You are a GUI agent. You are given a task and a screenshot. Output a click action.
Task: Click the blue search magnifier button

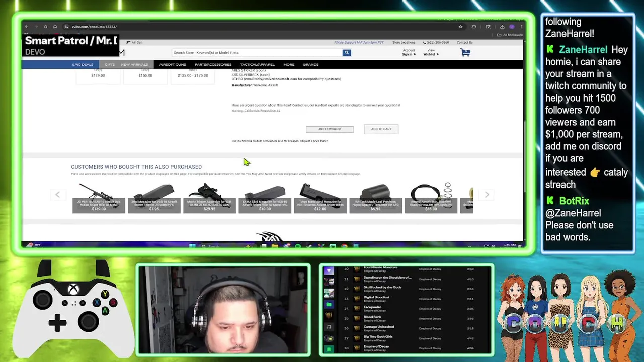click(x=347, y=53)
